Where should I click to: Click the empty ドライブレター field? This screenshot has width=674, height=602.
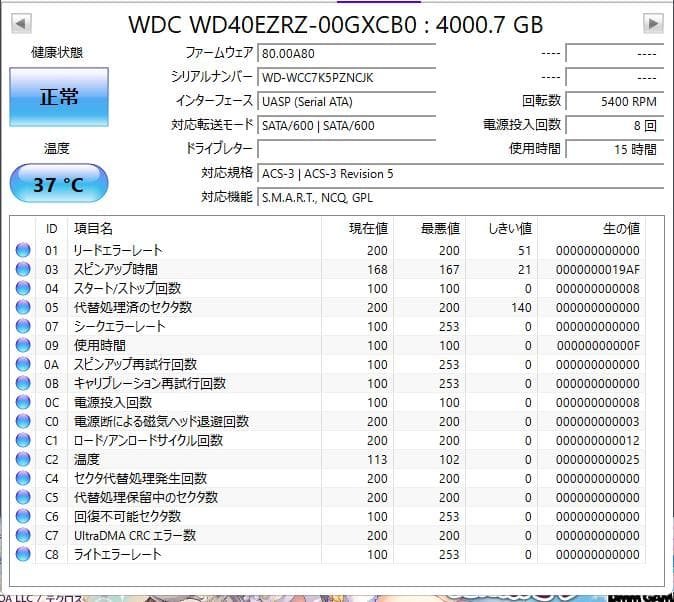(346, 149)
